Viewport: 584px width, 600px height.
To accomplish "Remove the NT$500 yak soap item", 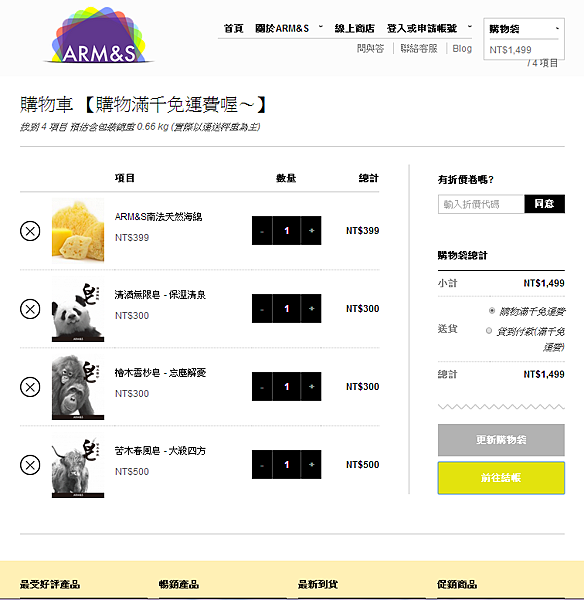I will [30, 465].
